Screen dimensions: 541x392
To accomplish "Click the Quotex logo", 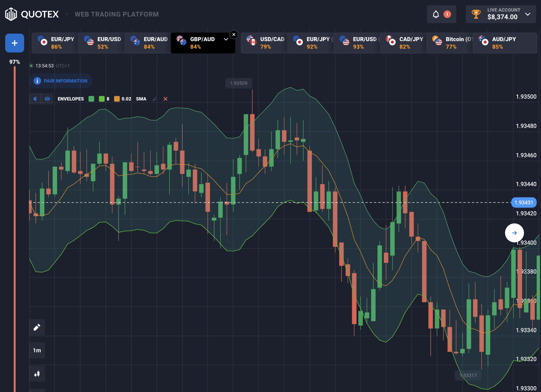I will pos(32,14).
